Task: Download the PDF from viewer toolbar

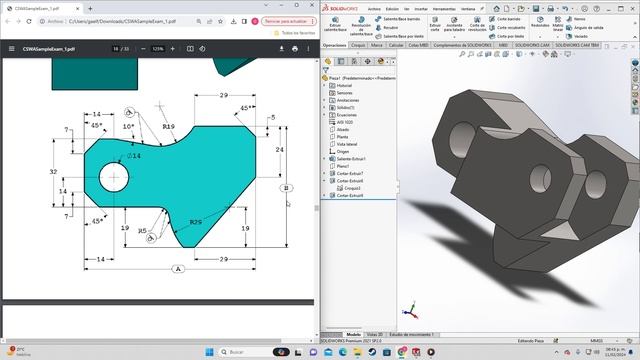Action: [x=281, y=49]
